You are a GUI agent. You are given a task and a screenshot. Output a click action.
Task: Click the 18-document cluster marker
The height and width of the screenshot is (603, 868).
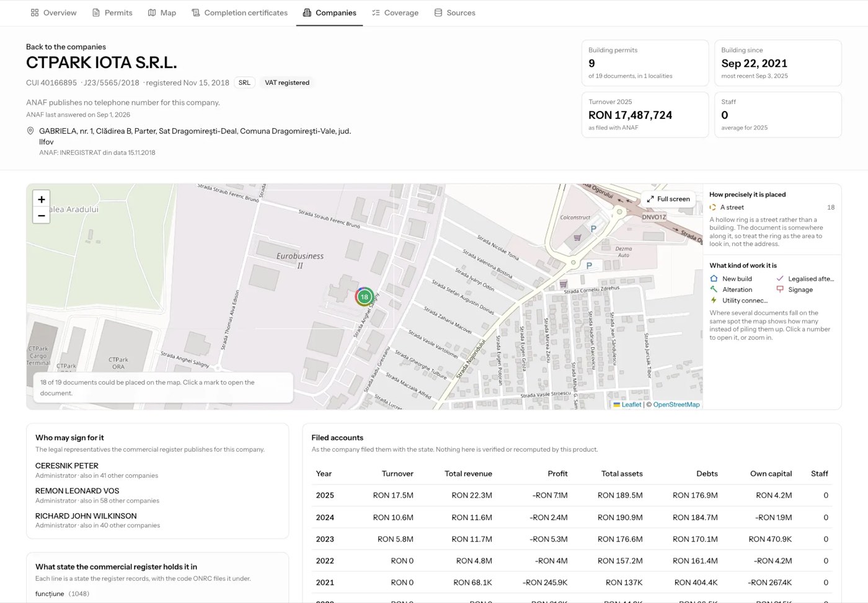(x=364, y=297)
